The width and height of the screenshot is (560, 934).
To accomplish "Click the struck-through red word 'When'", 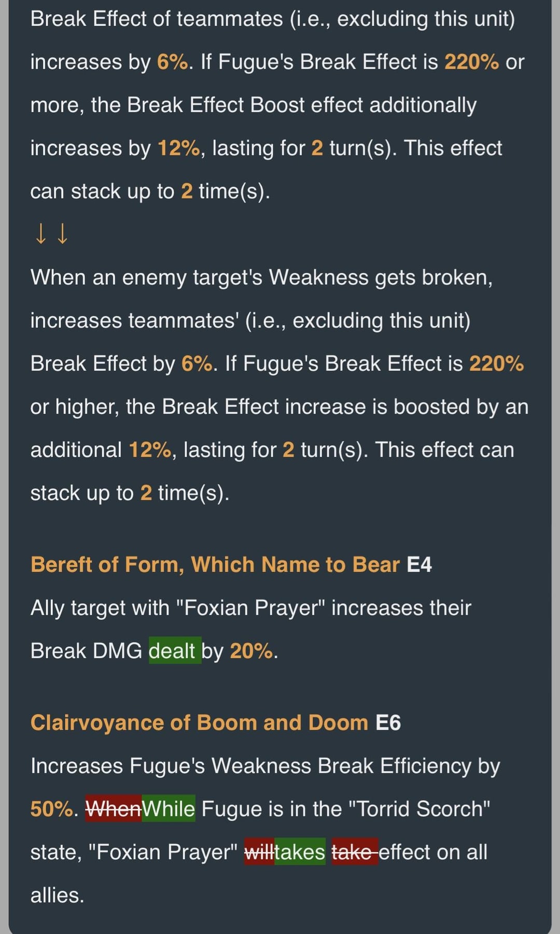I will [114, 808].
